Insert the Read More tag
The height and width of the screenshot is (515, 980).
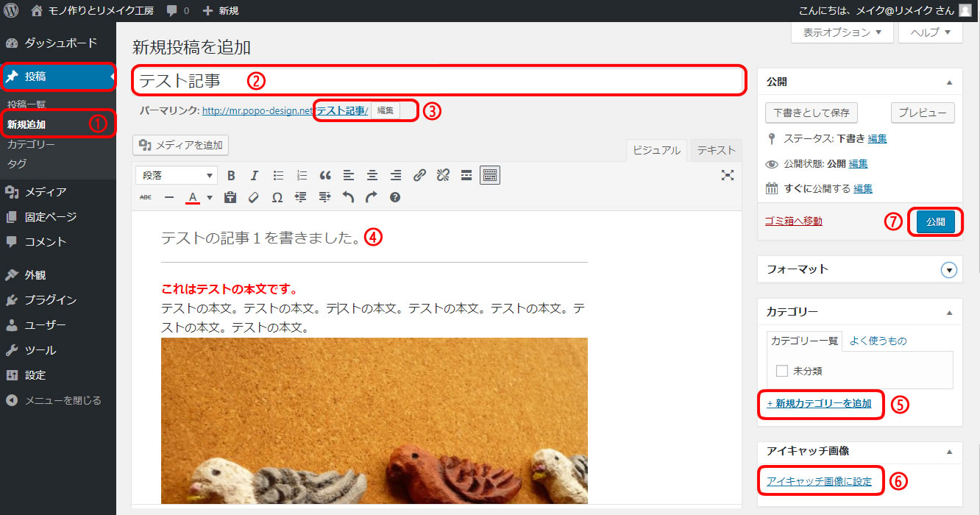[466, 175]
